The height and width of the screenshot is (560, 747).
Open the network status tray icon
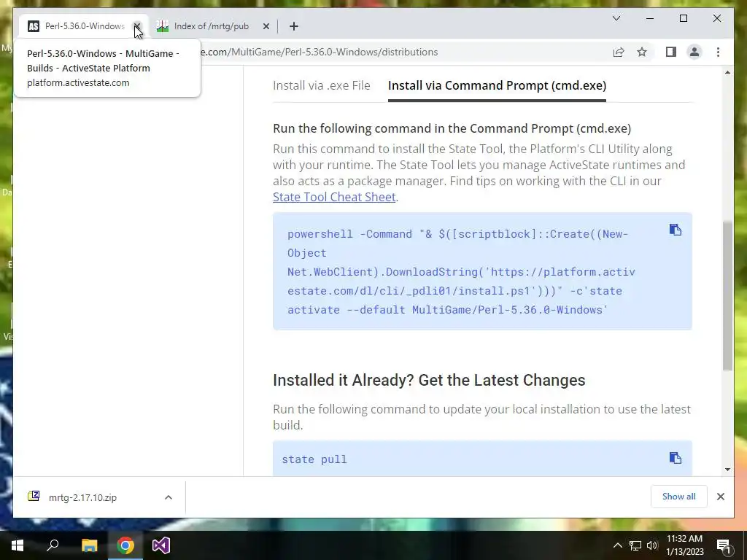(635, 545)
